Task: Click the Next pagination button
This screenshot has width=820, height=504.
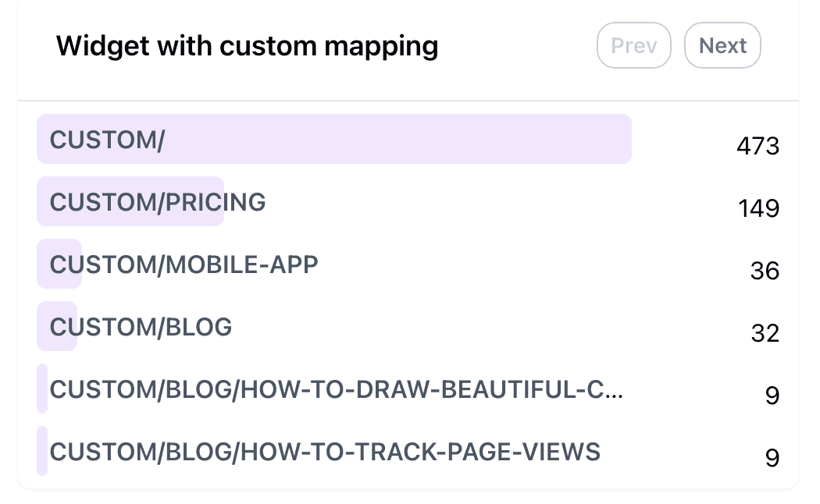Action: [722, 46]
